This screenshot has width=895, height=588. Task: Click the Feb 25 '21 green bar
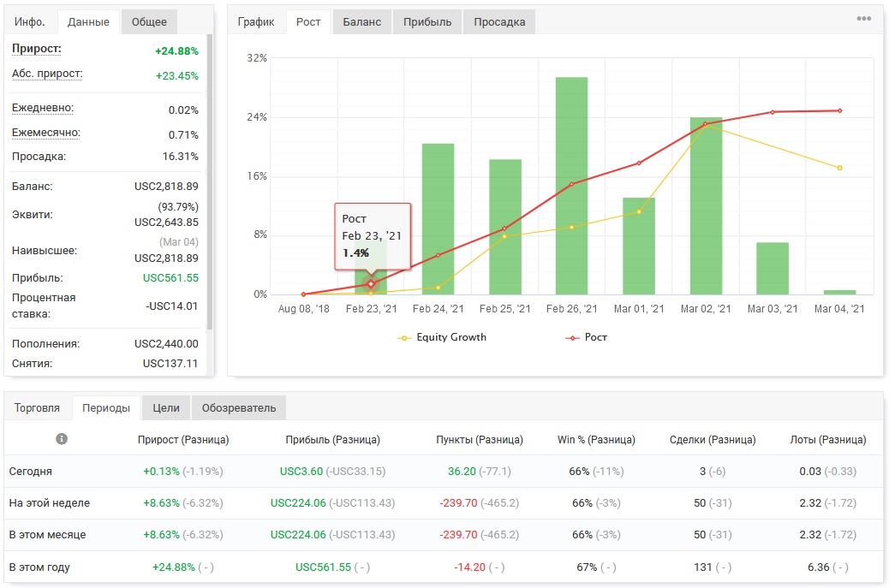click(x=505, y=227)
